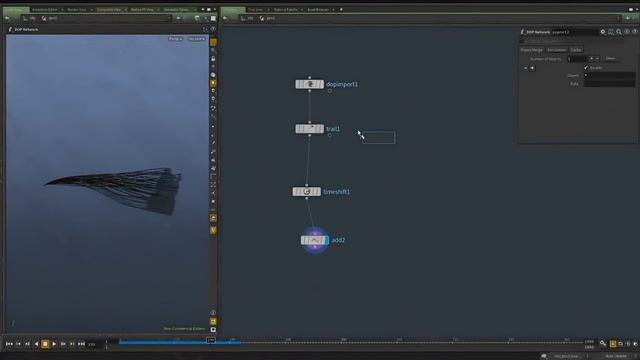This screenshot has height=360, width=640.
Task: Select the timeshift1 node
Action: pyautogui.click(x=307, y=191)
